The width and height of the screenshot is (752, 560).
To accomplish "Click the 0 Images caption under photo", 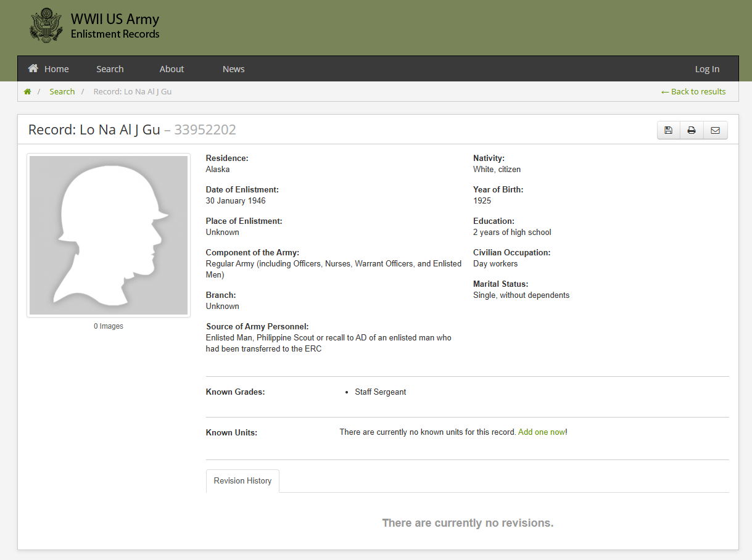I will click(x=109, y=326).
